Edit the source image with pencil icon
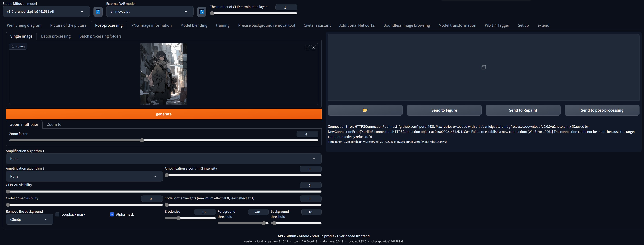Screen dimensions: 644x245 tap(307, 48)
